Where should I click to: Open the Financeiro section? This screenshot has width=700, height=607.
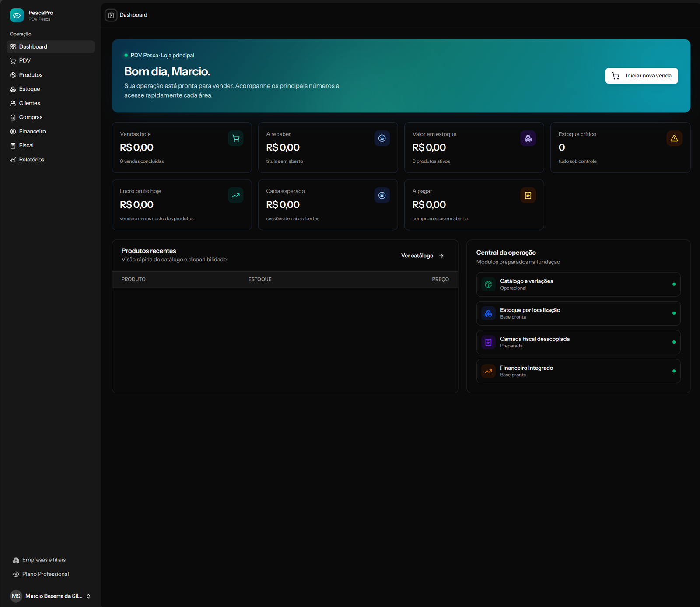point(50,131)
